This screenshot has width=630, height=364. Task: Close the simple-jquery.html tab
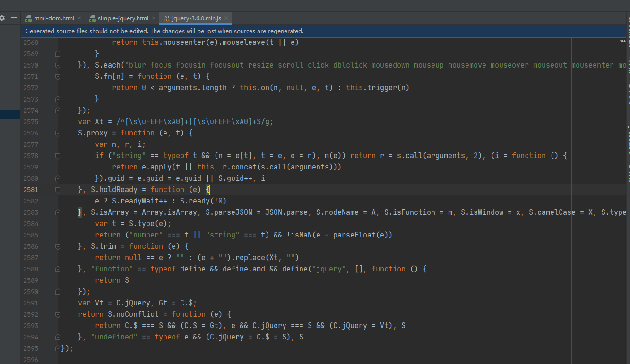click(x=153, y=18)
